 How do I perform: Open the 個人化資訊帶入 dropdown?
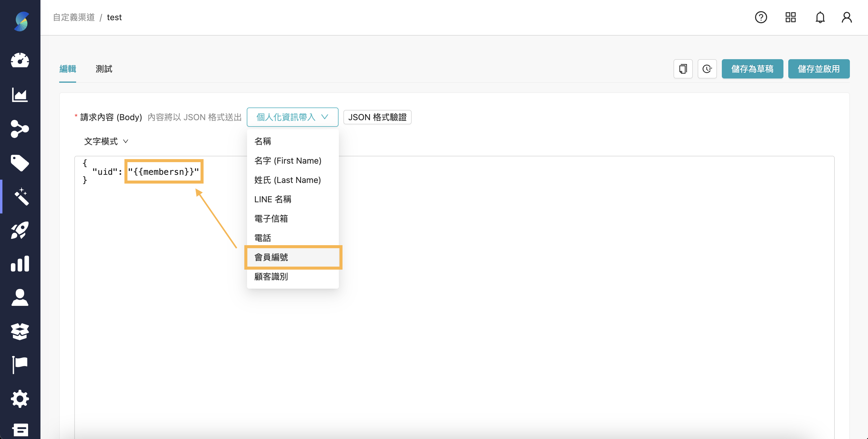[292, 117]
